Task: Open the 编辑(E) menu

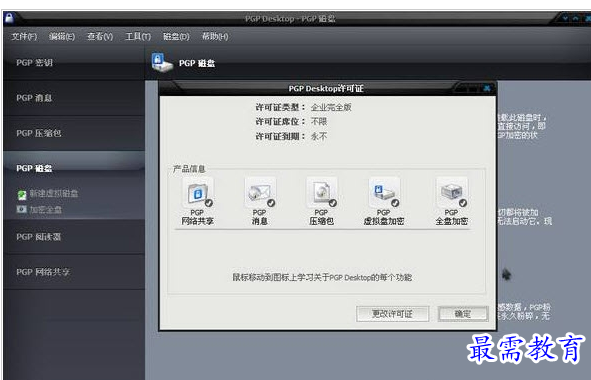Action: [x=62, y=36]
